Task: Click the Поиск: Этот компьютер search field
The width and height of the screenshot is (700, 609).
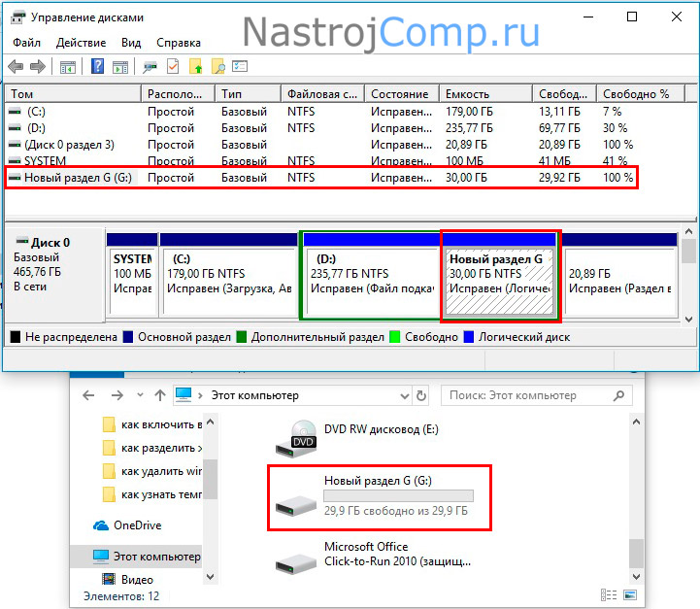Action: [536, 395]
